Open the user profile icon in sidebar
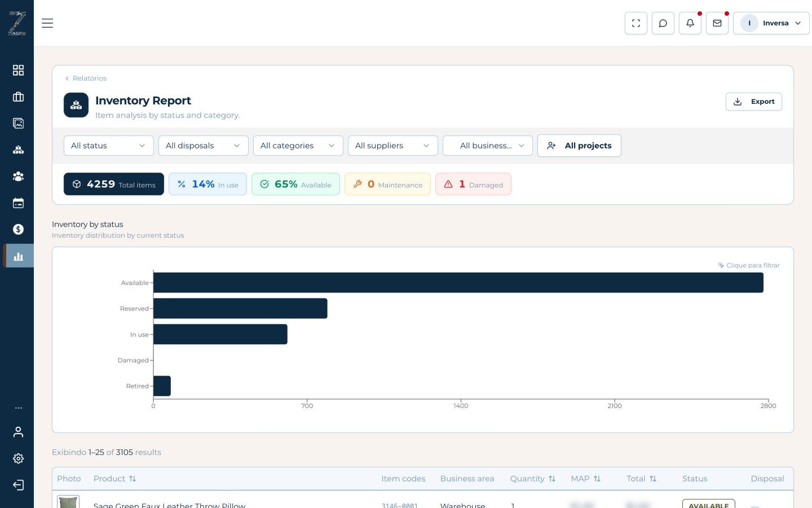 18,432
